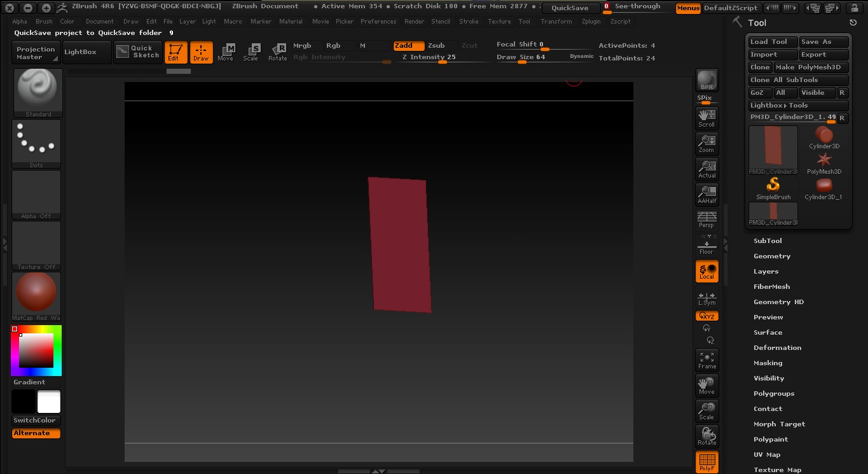Expand the Polygroups section

click(774, 393)
